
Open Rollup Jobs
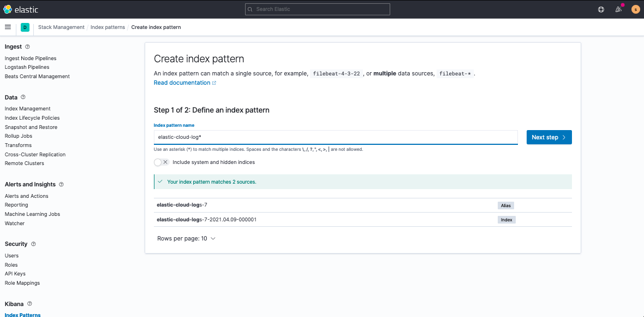[x=19, y=136]
